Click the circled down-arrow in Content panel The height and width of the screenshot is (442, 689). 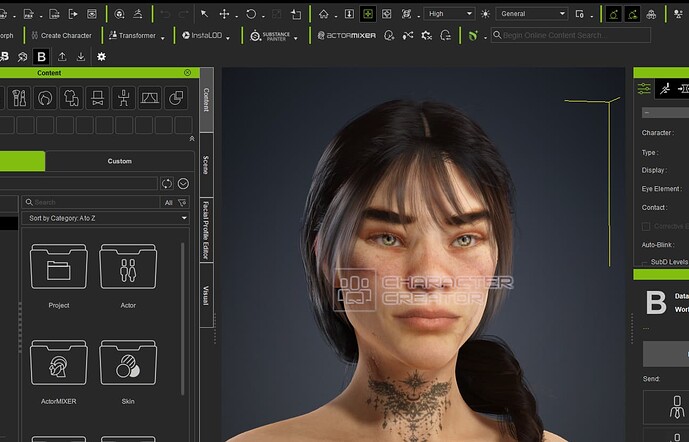184,184
